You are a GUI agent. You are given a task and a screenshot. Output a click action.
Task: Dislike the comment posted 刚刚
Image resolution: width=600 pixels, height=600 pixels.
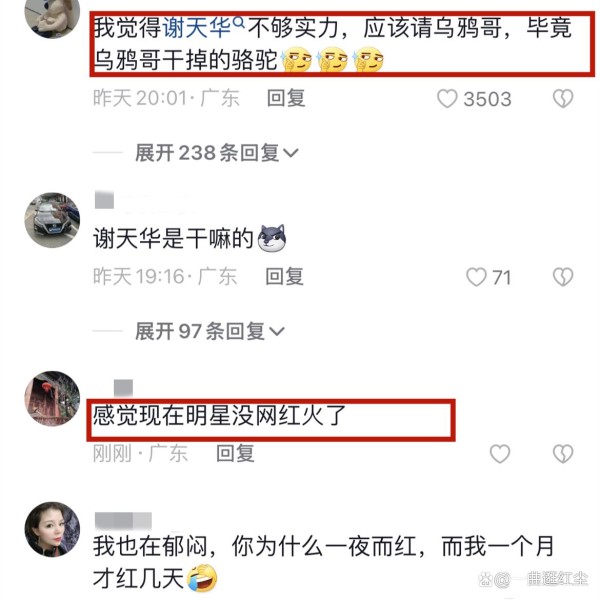coord(563,454)
